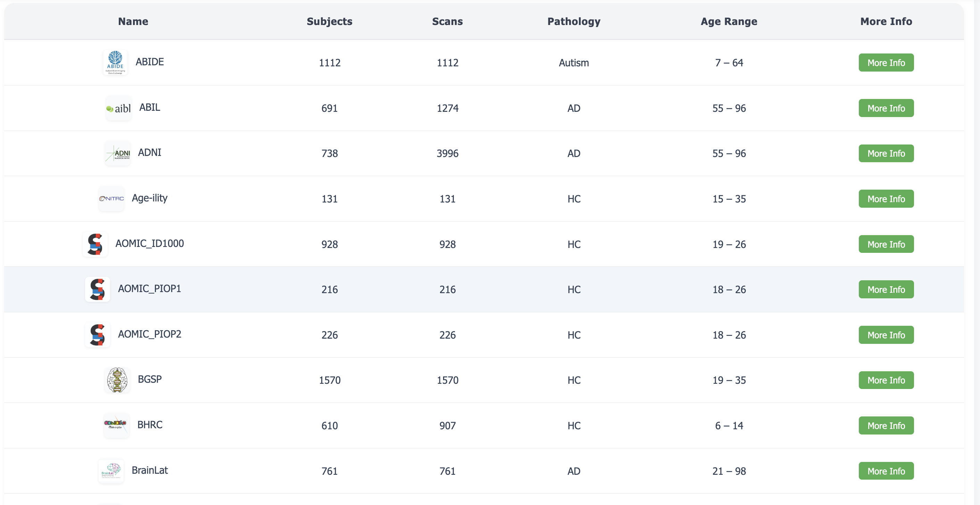Image resolution: width=980 pixels, height=505 pixels.
Task: Click the ADNI dataset logo
Action: (118, 154)
